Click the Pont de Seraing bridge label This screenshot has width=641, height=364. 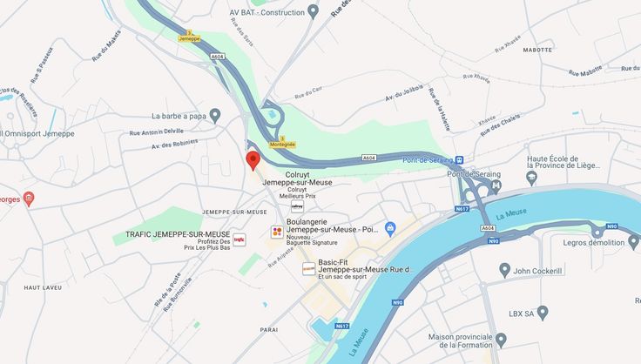(474, 174)
